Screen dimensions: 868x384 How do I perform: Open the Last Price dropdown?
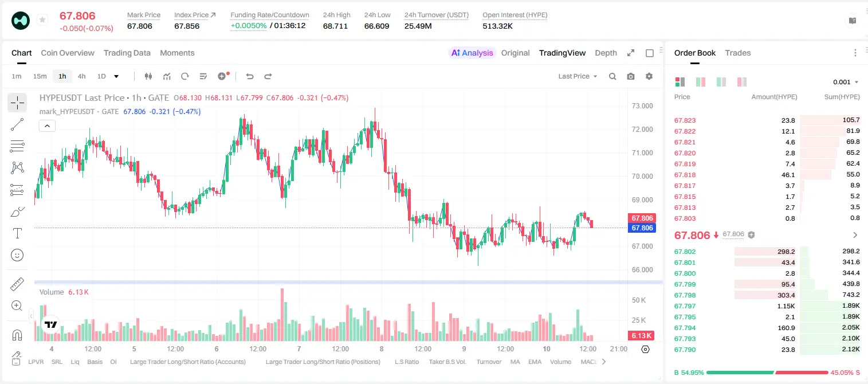pyautogui.click(x=578, y=76)
